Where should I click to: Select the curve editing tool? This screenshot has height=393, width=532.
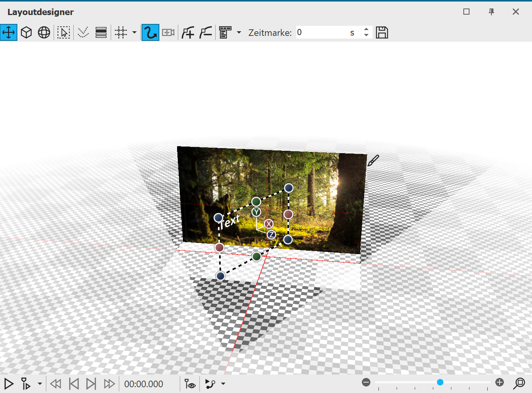tap(150, 32)
